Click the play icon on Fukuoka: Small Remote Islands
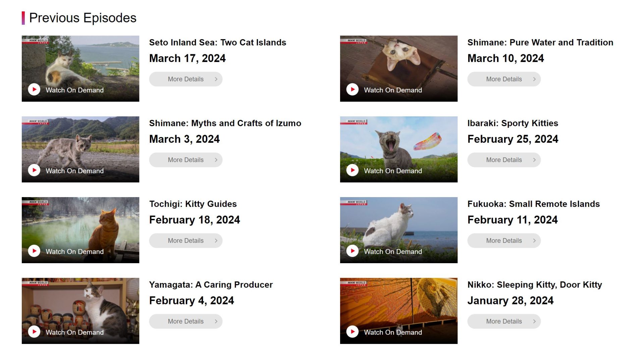Viewport: 644px width, 351px height. point(352,251)
